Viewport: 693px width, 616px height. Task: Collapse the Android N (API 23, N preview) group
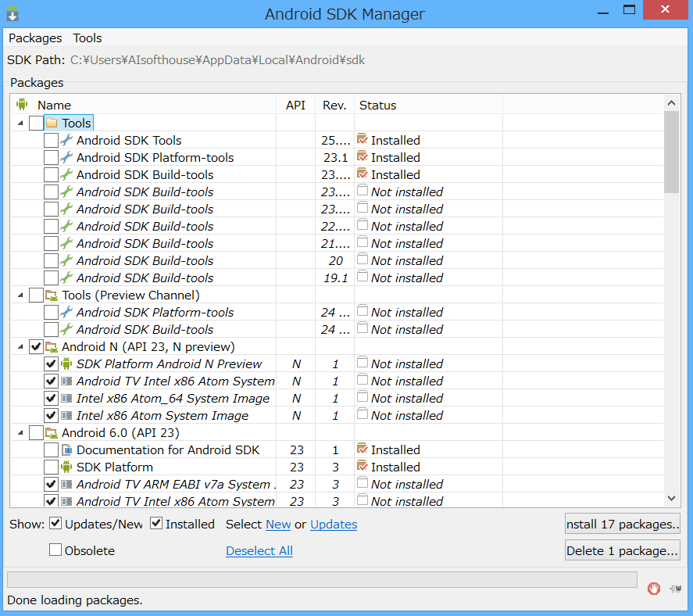(20, 346)
